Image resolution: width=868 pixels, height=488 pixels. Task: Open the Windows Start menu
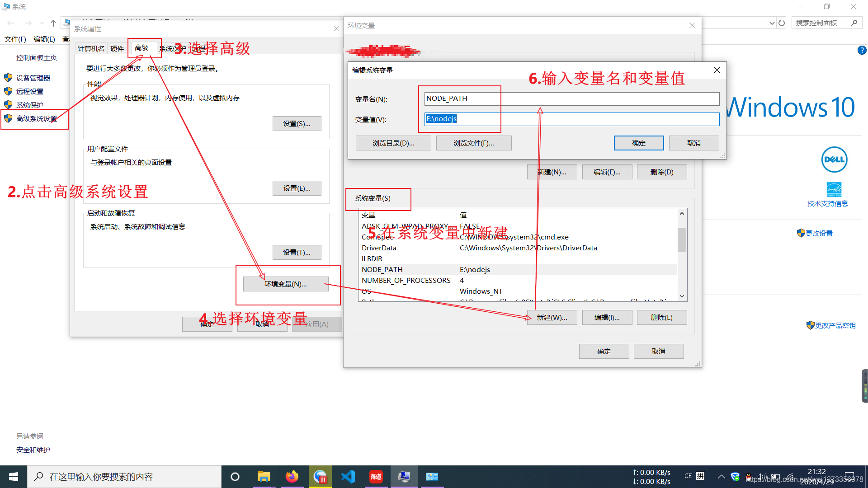point(14,477)
